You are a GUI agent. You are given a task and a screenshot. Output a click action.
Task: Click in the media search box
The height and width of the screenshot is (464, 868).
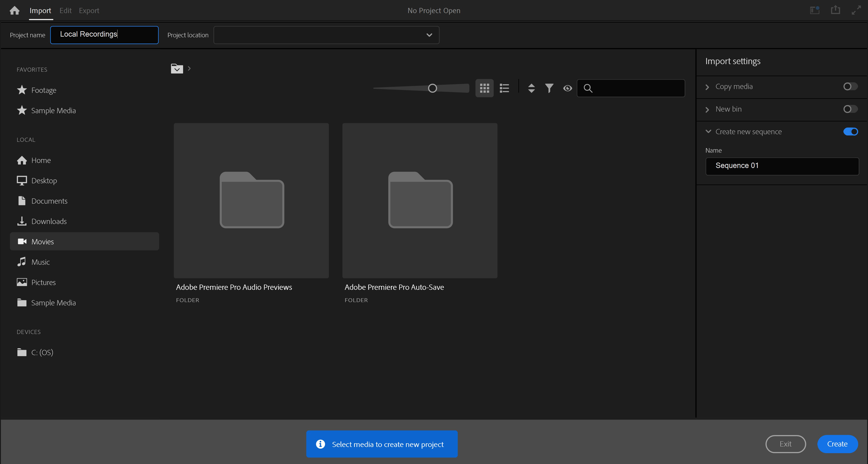click(x=631, y=88)
